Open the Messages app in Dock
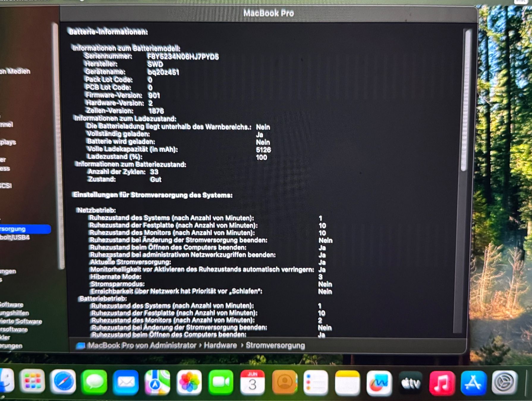This screenshot has height=401, width=532. coord(94,382)
